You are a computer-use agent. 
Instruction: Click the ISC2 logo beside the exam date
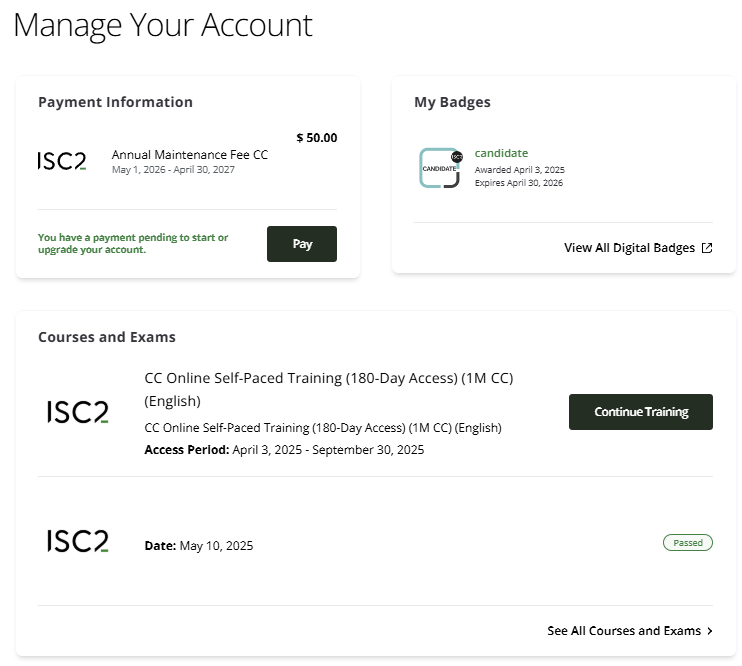(x=77, y=541)
